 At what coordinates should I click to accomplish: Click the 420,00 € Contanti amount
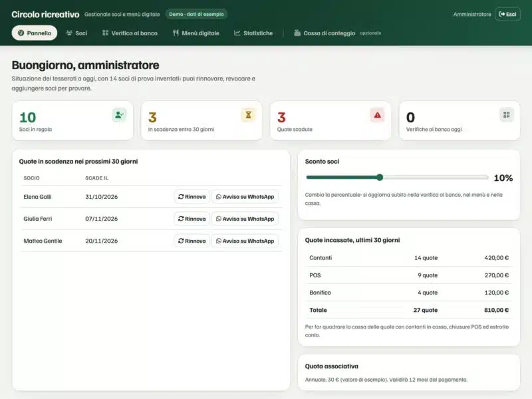click(x=496, y=258)
